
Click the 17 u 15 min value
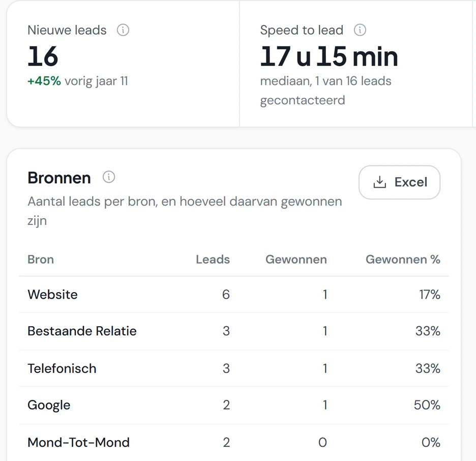coord(329,56)
